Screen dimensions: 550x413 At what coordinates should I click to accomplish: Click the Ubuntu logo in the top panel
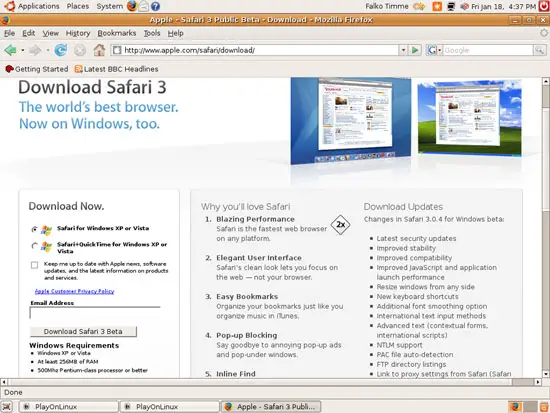click(x=9, y=6)
